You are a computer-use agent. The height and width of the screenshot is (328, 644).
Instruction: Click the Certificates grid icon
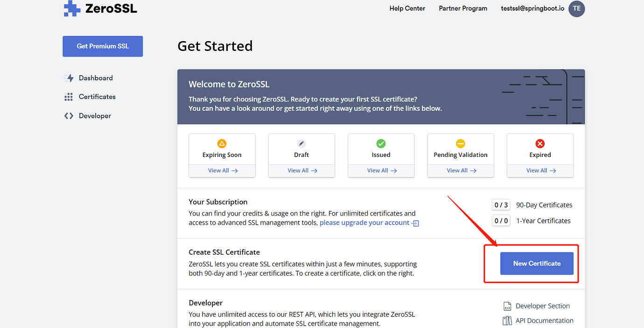pos(69,97)
